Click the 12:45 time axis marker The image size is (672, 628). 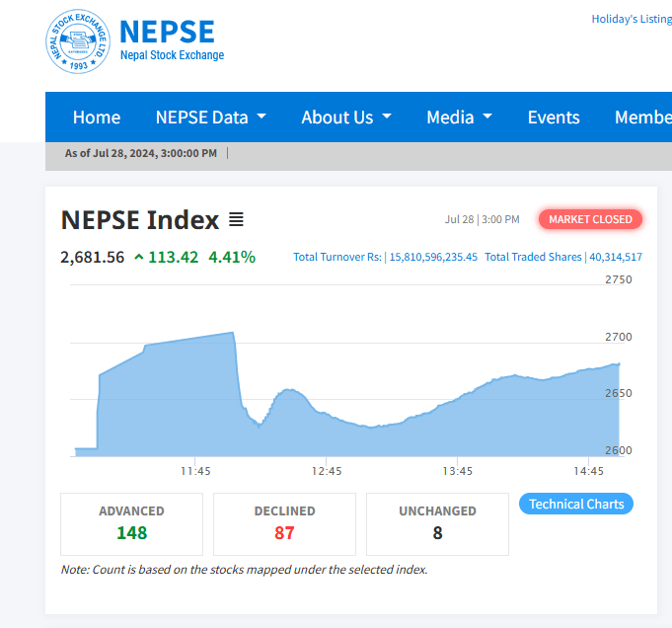[x=327, y=471]
